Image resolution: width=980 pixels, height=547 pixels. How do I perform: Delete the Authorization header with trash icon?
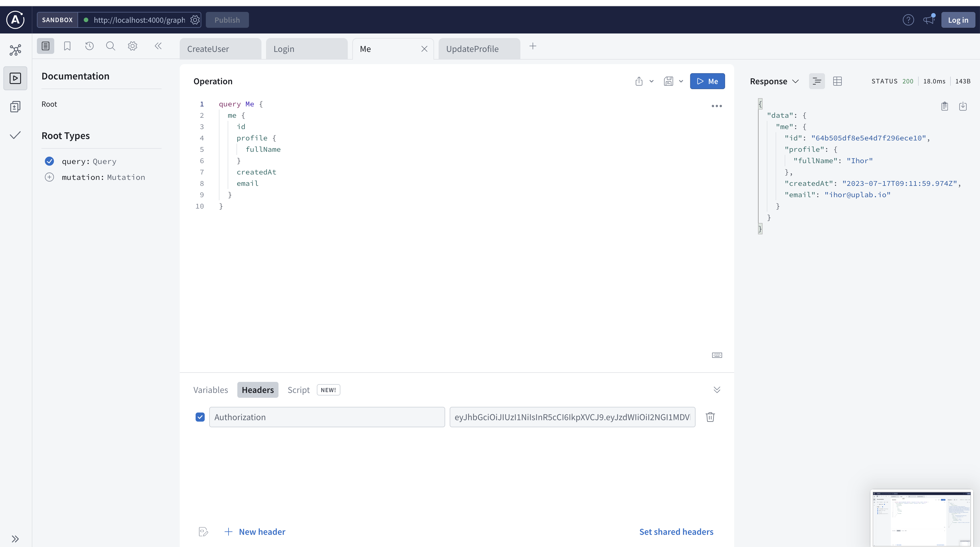[x=710, y=417]
